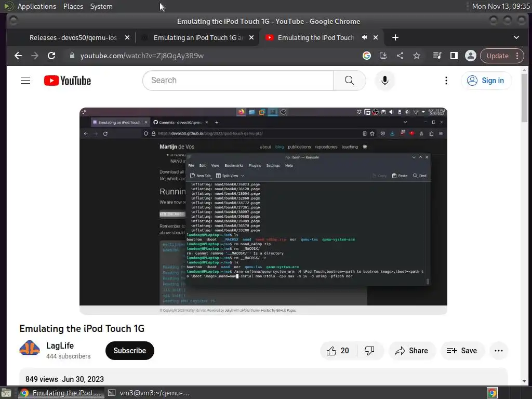Show the desktop via bottom-left panel icon
Viewport: 532px width, 399px height.
click(6, 393)
